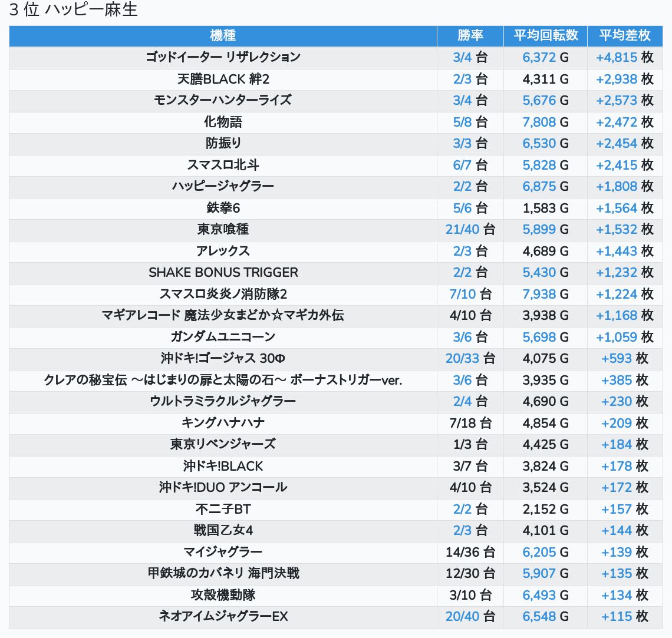The image size is (672, 638).
Task: Click the 甲鉄城のカバネリ 海門決戦 machine name
Action: (x=223, y=573)
